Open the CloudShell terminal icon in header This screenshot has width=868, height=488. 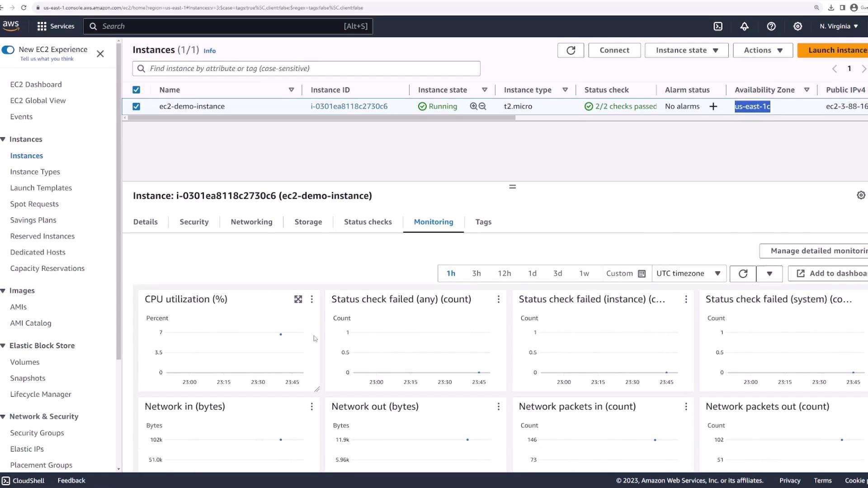coord(718,26)
